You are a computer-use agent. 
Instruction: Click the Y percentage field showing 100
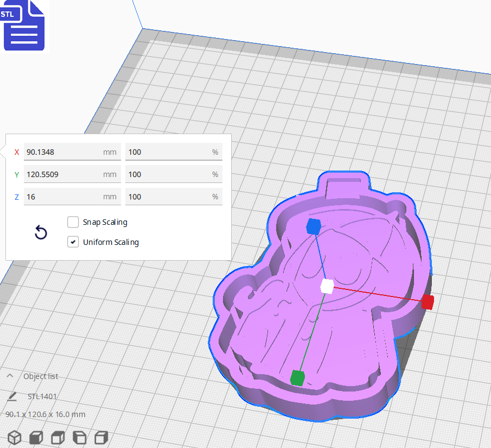coord(174,174)
